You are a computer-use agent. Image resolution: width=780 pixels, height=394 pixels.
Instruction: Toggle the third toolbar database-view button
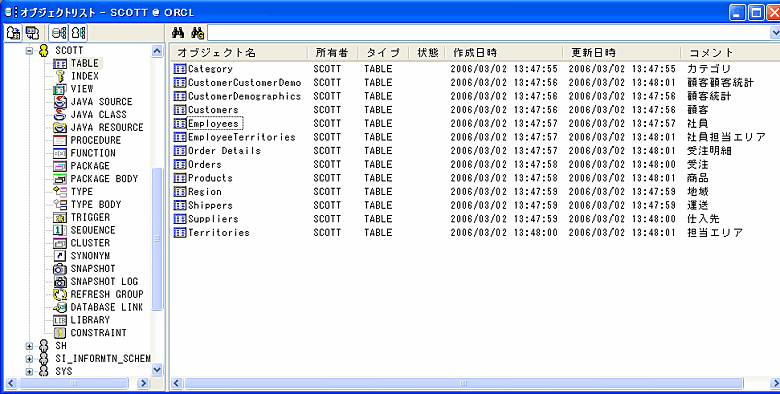click(x=59, y=33)
